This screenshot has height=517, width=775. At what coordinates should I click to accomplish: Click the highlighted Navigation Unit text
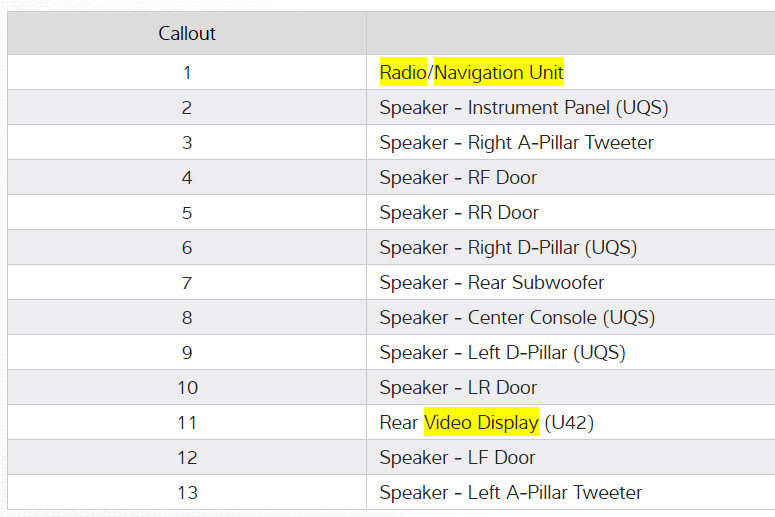498,72
